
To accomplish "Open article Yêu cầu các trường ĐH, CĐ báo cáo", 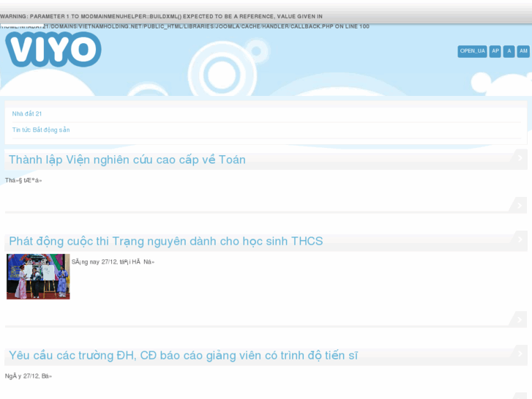I will click(x=183, y=355).
